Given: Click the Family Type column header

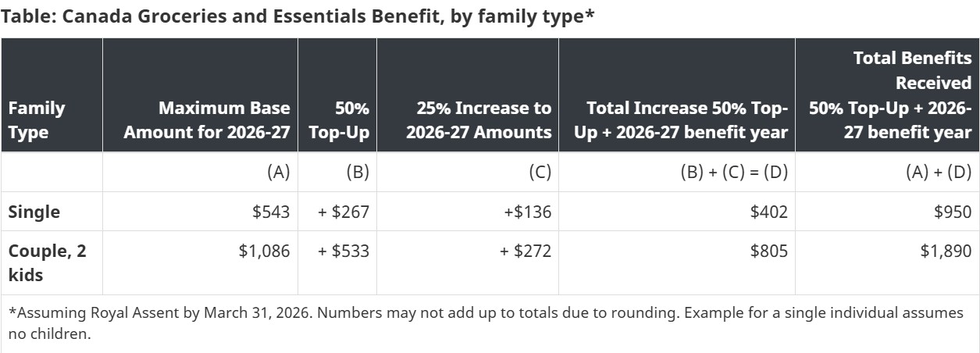Looking at the screenshot, I should (37, 119).
